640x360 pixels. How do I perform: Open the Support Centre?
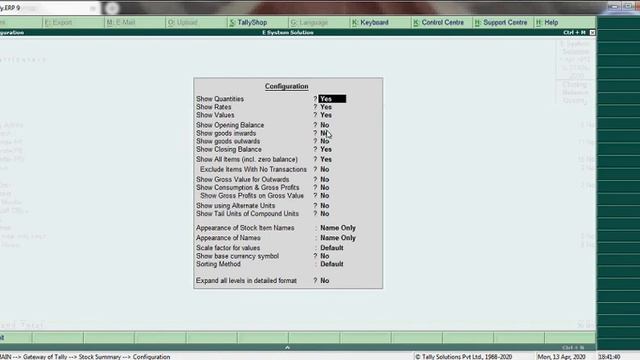501,22
